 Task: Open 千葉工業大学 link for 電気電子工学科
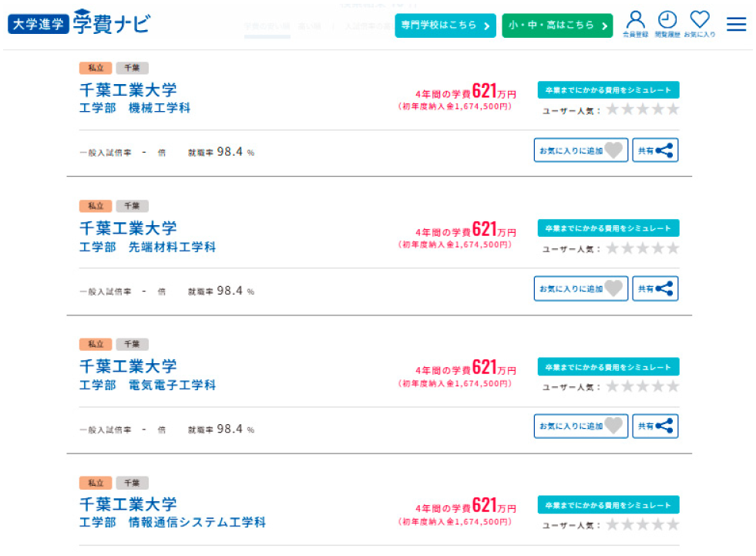click(x=128, y=366)
